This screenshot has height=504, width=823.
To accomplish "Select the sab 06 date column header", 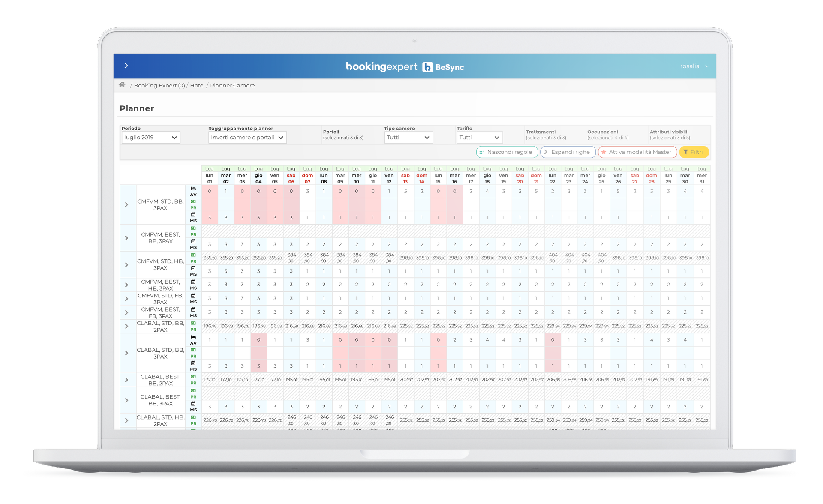I will [291, 175].
